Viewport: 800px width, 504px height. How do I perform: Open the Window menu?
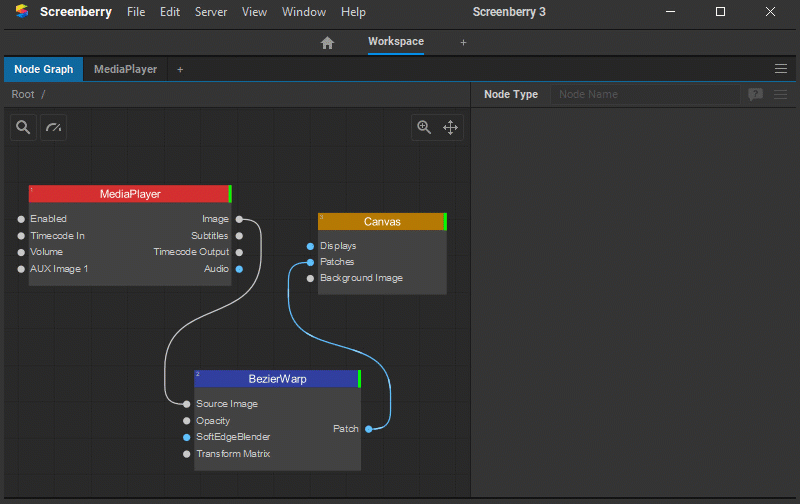coord(304,12)
